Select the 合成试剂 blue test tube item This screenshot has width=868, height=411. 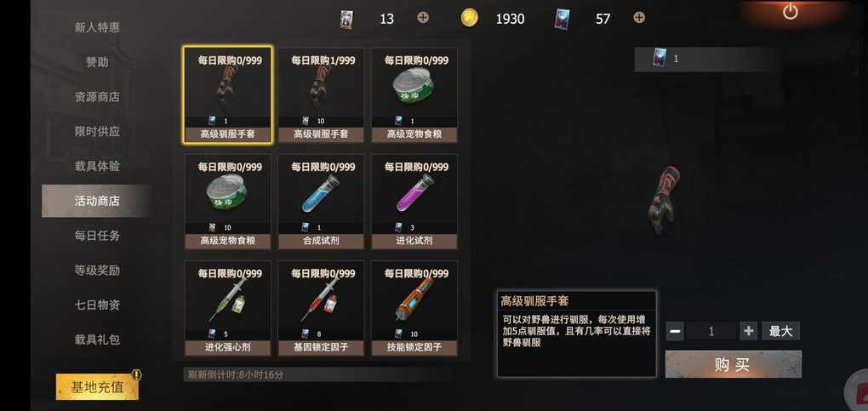coord(321,203)
